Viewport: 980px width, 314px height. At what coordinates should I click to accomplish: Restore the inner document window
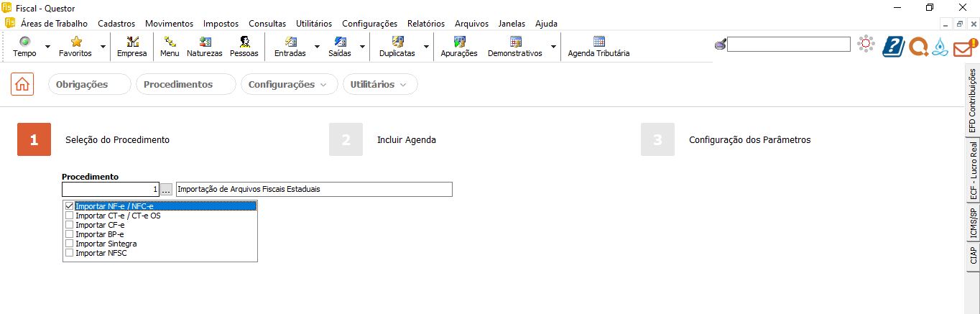[959, 24]
